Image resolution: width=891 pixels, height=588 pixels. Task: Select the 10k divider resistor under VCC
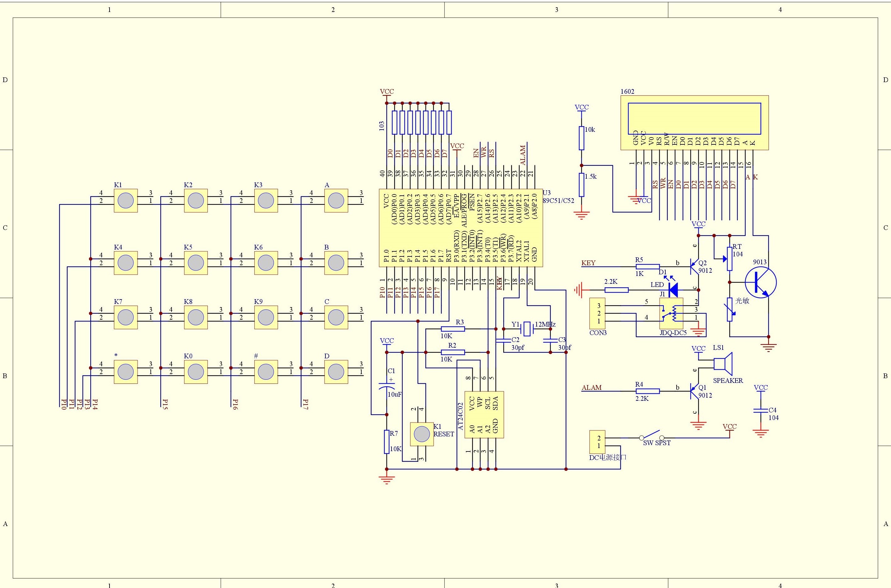582,138
